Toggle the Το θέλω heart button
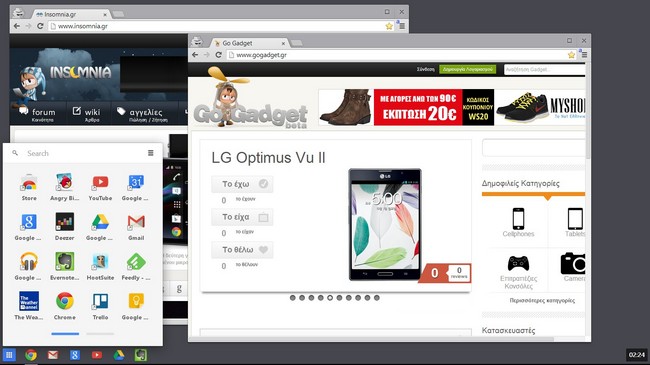This screenshot has width=650, height=365. pyautogui.click(x=242, y=250)
